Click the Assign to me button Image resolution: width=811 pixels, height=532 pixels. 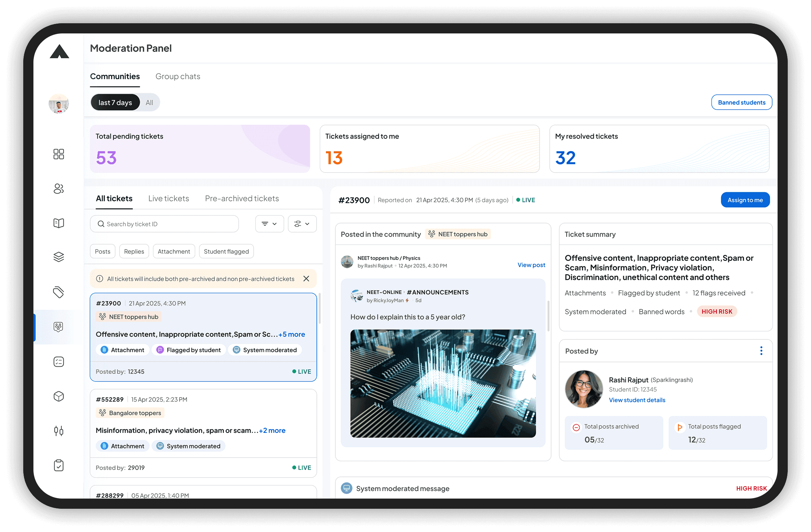coord(745,200)
